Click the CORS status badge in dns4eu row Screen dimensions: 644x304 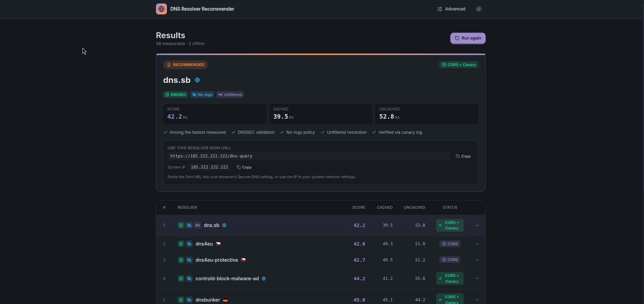pos(450,244)
